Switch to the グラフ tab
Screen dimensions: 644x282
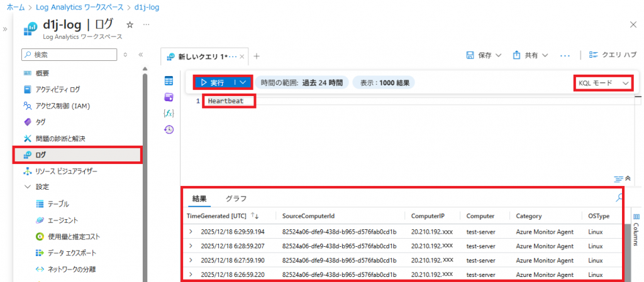pos(236,198)
